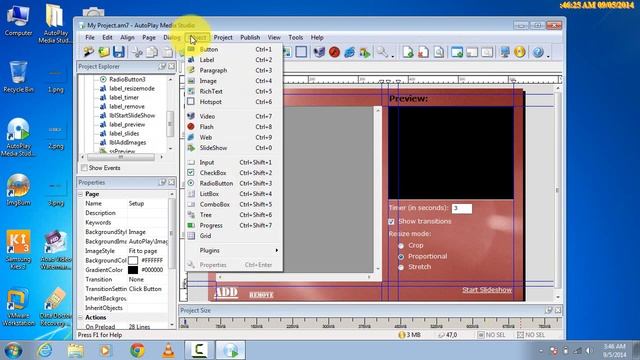The image size is (640, 360).
Task: Collapse the Actions section in Properties
Action: [x=80, y=317]
